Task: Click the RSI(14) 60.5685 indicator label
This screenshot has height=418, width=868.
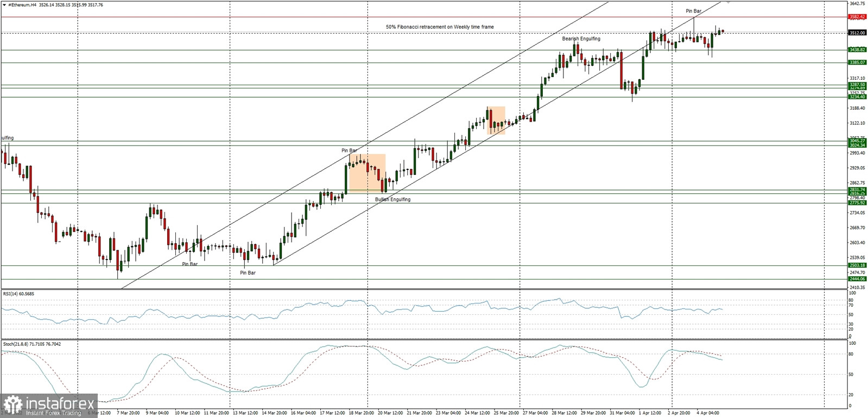Action: coord(18,294)
